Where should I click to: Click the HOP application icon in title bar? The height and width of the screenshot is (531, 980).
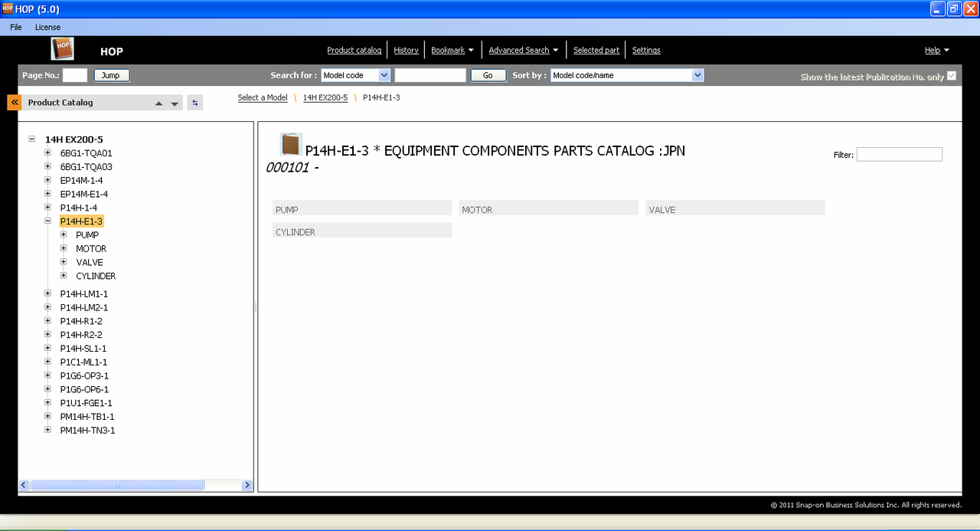[x=8, y=8]
